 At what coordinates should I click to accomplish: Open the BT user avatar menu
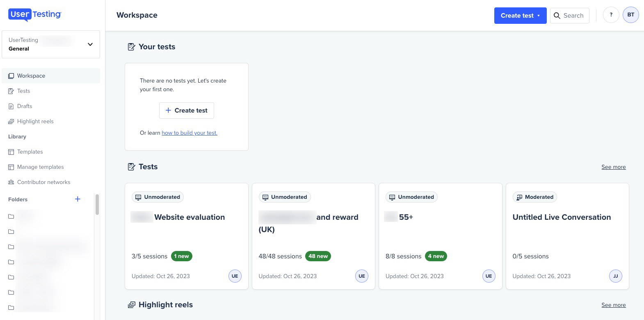coord(630,15)
